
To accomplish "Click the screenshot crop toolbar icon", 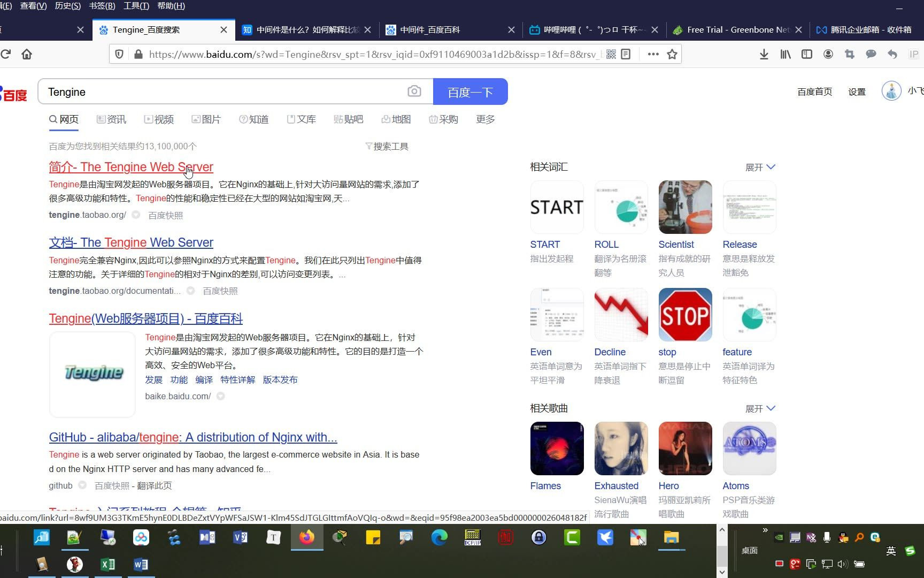I will (850, 54).
